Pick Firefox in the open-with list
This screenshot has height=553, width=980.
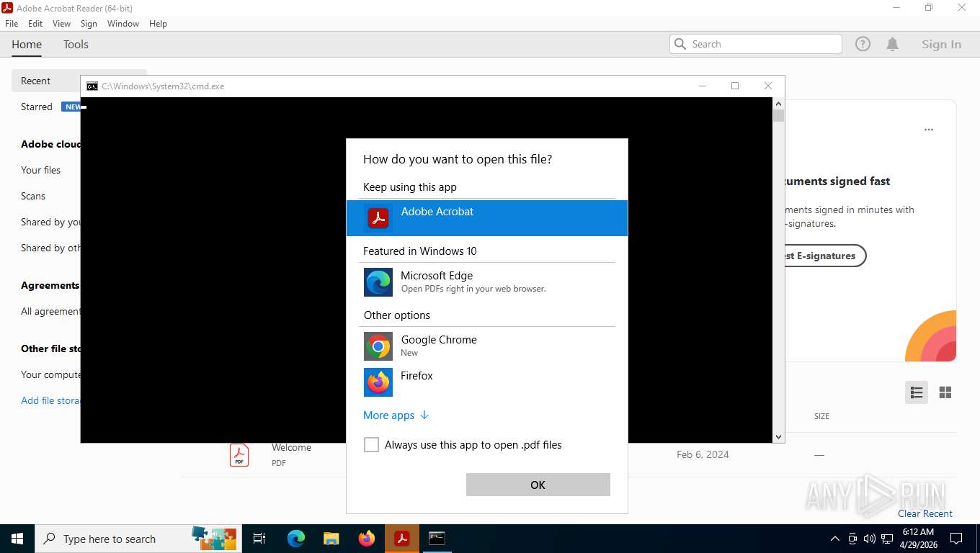coord(487,382)
